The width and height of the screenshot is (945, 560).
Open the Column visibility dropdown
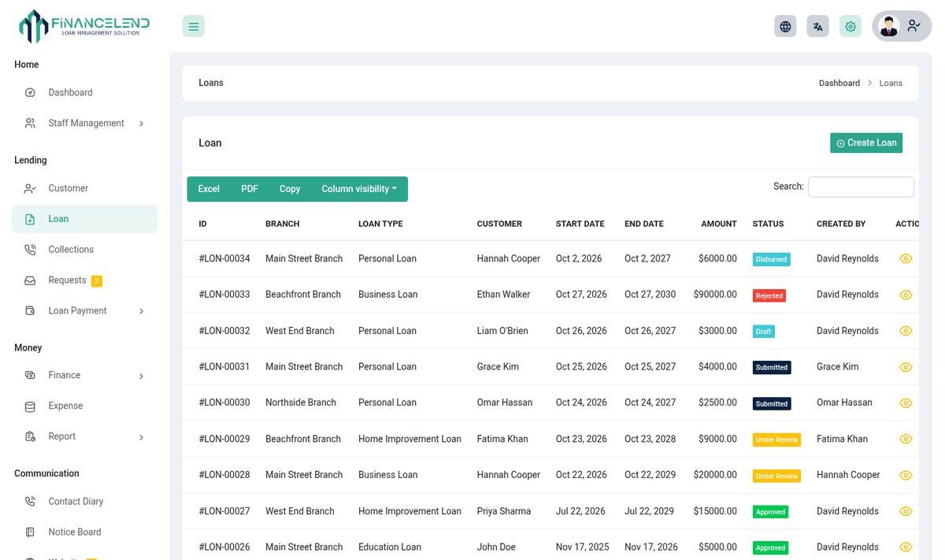(x=359, y=189)
